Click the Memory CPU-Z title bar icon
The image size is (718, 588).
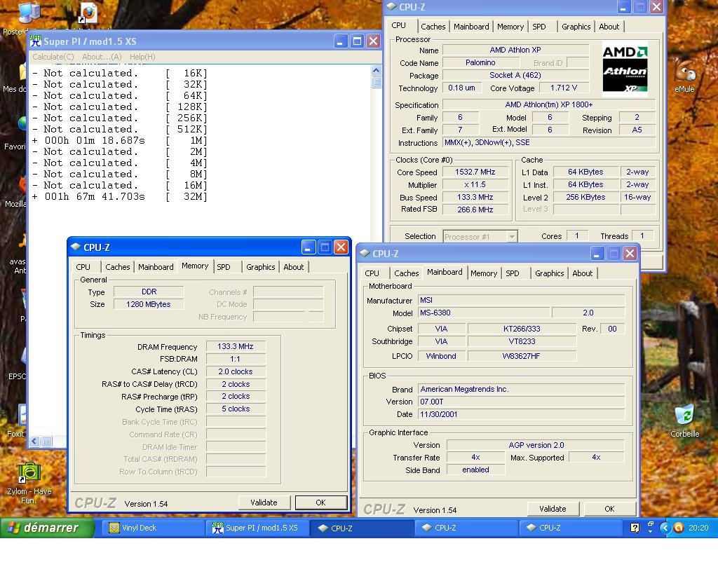(x=76, y=247)
